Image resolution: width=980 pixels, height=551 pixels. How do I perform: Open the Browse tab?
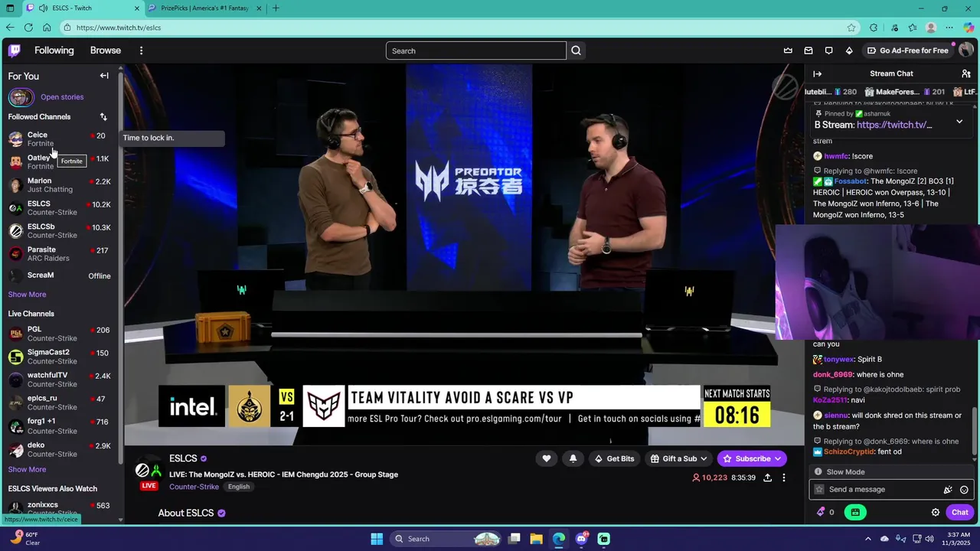(x=106, y=51)
